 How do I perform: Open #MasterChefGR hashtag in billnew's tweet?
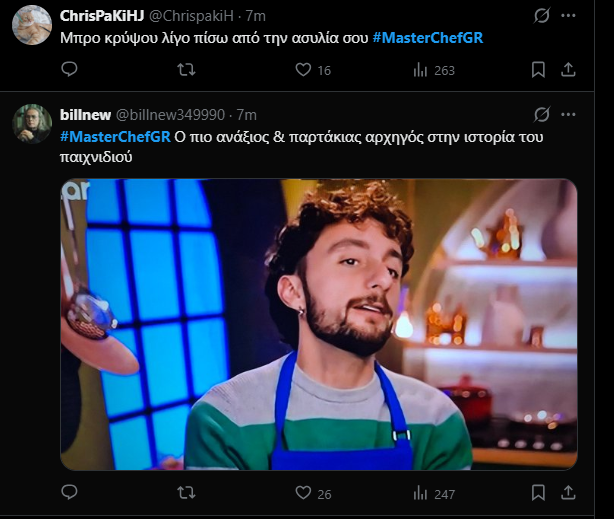[x=115, y=136]
